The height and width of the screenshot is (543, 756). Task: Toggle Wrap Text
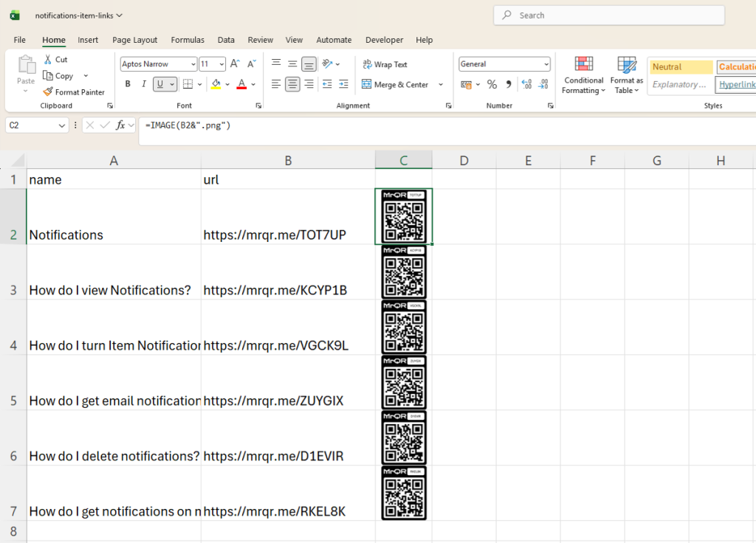pyautogui.click(x=385, y=64)
